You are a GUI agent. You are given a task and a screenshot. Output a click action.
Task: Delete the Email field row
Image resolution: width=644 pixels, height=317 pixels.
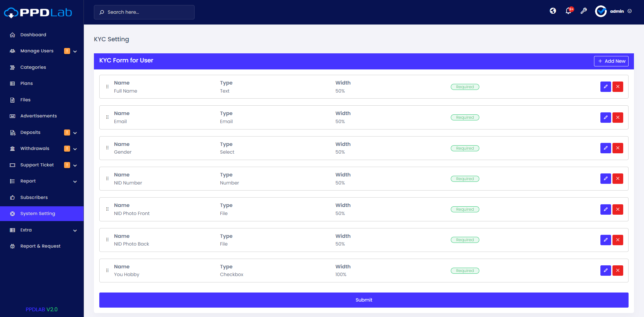618,117
